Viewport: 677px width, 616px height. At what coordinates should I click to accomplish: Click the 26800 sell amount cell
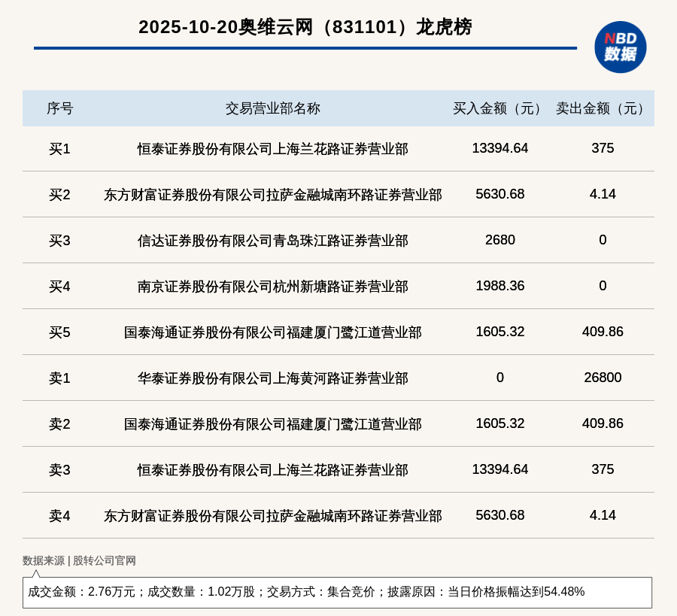pyautogui.click(x=603, y=378)
